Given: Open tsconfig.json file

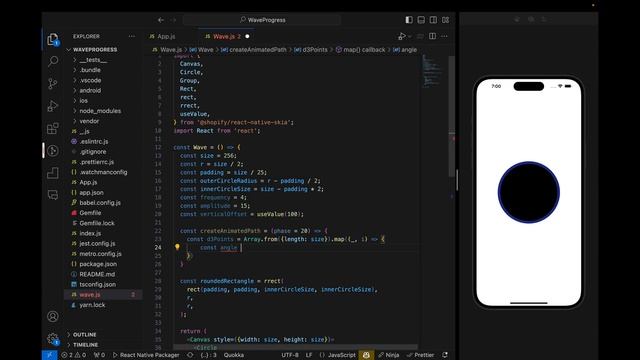Looking at the screenshot, I should (x=98, y=284).
